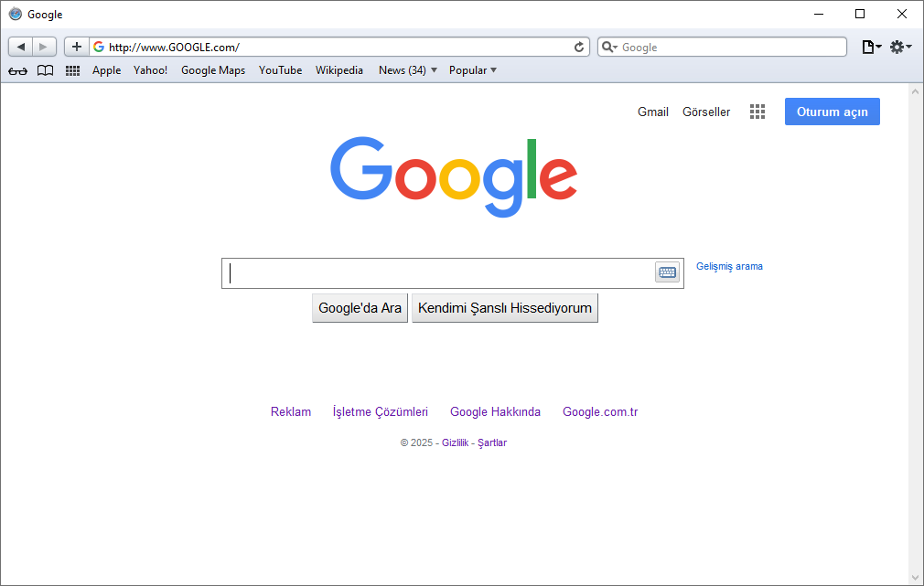Viewport: 924px width, 586px height.
Task: Open the Yahoo! bookmark
Action: tap(150, 70)
